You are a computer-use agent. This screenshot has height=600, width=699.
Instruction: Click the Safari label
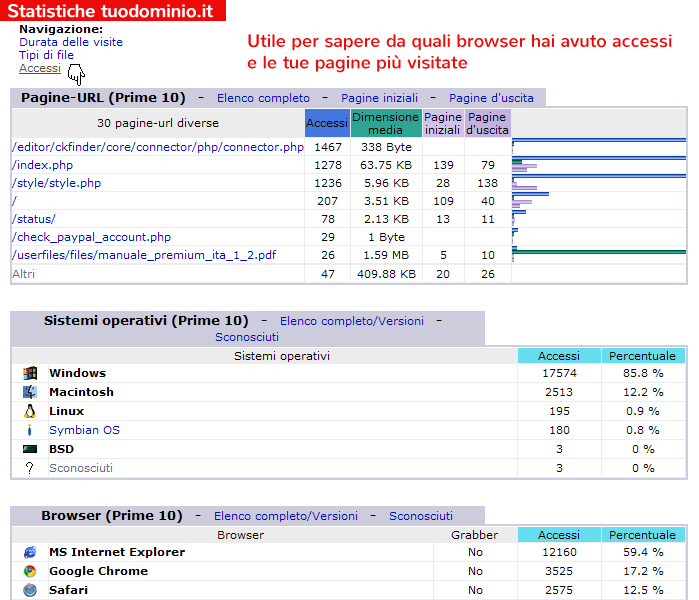click(x=68, y=590)
